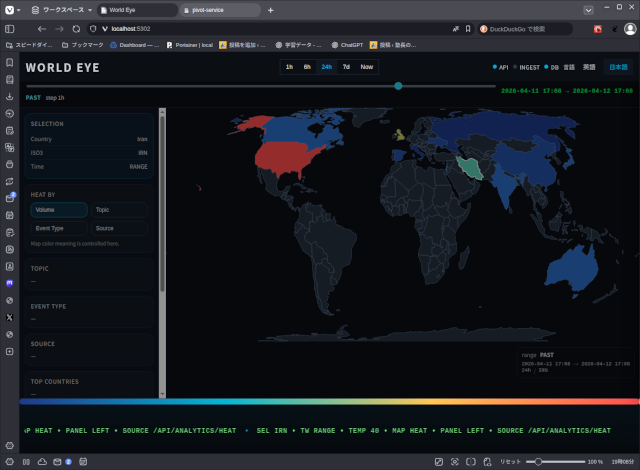Image resolution: width=640 pixels, height=470 pixels.
Task: Select Volume heat mode
Action: 59,210
